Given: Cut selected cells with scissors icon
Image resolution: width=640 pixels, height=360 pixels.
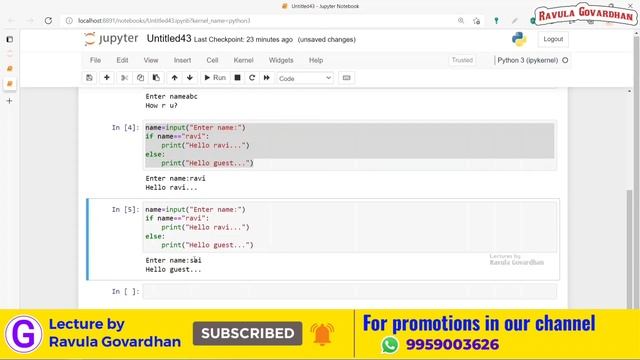Looking at the screenshot, I should (x=124, y=78).
